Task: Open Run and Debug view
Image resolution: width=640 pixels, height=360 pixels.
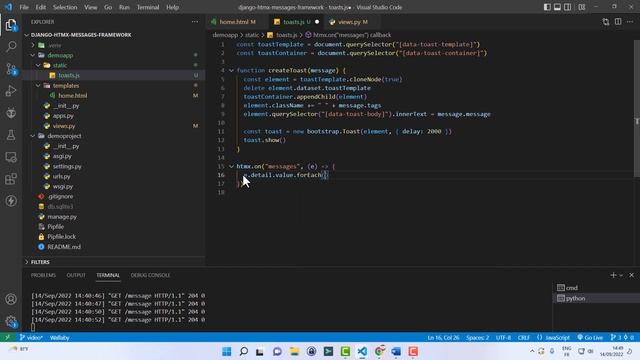Action: coord(11,91)
